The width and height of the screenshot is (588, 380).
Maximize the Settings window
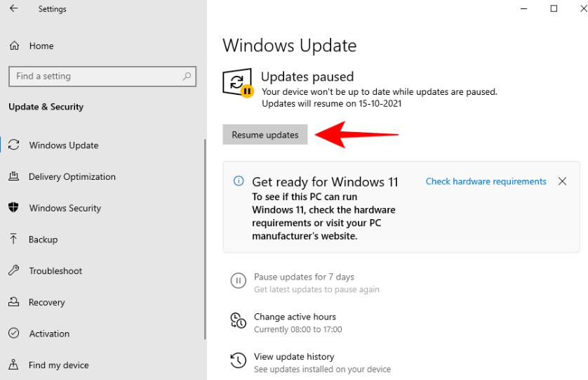[x=554, y=9]
